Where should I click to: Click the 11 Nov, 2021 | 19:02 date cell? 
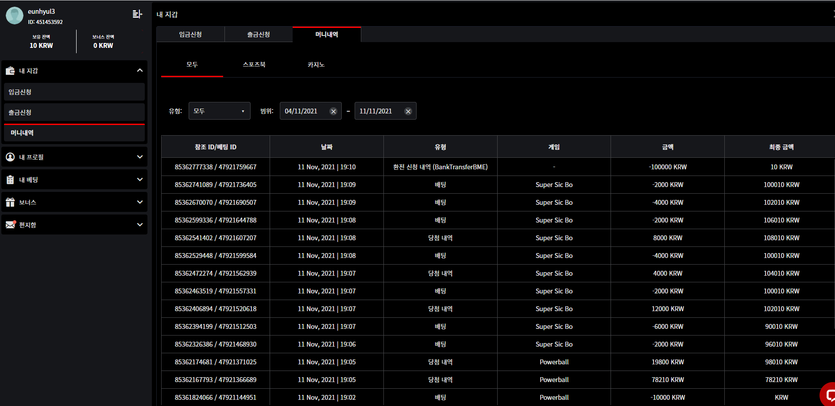(x=326, y=397)
